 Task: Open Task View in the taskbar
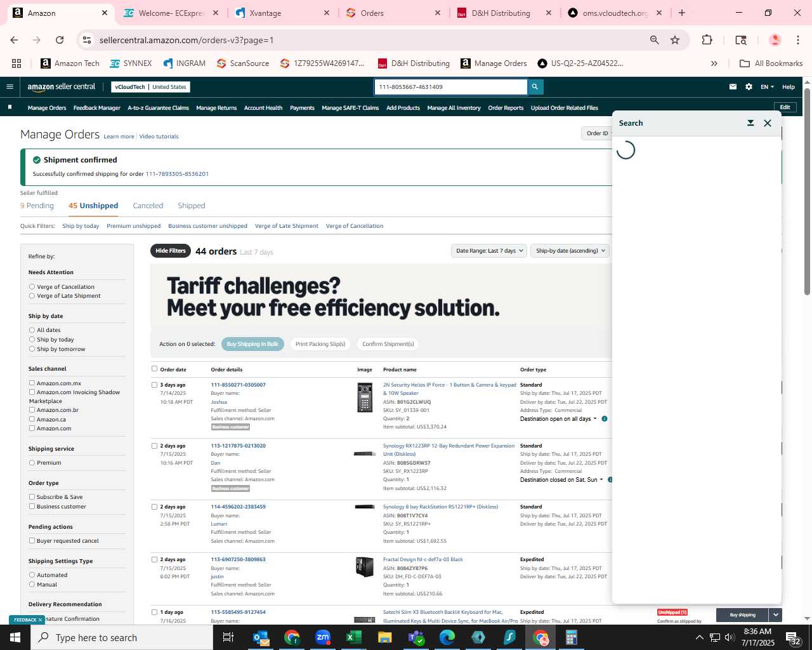tap(228, 637)
